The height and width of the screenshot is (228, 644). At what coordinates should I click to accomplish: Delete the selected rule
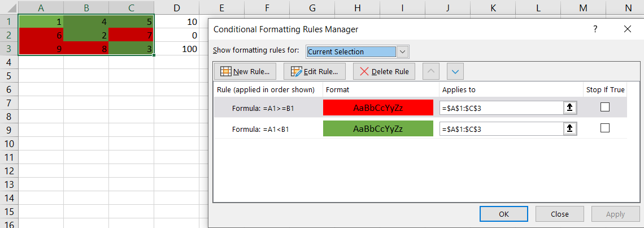(x=384, y=72)
